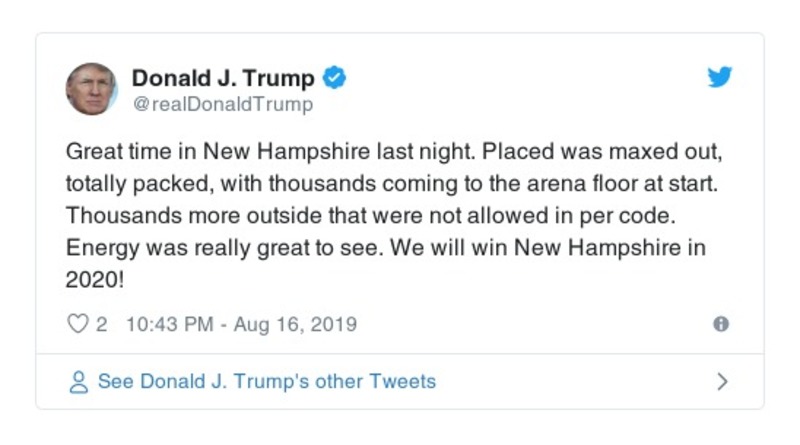Open the tweet info circle icon
Screen dimensions: 800x445
click(720, 324)
